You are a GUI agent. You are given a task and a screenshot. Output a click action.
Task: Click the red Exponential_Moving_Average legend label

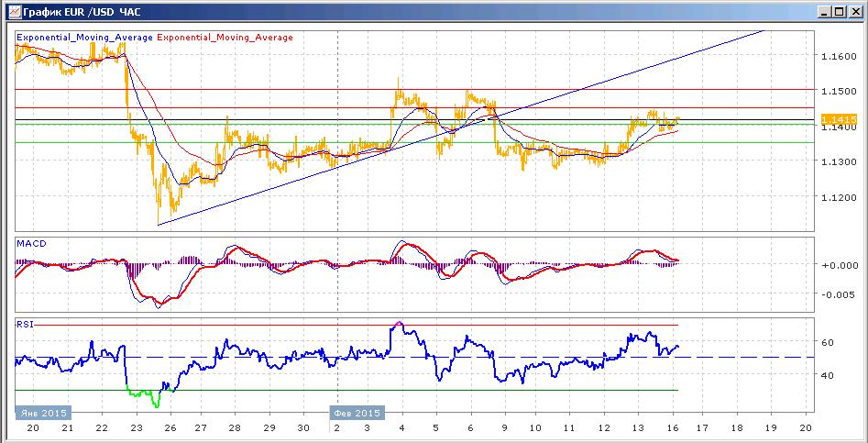click(x=225, y=38)
